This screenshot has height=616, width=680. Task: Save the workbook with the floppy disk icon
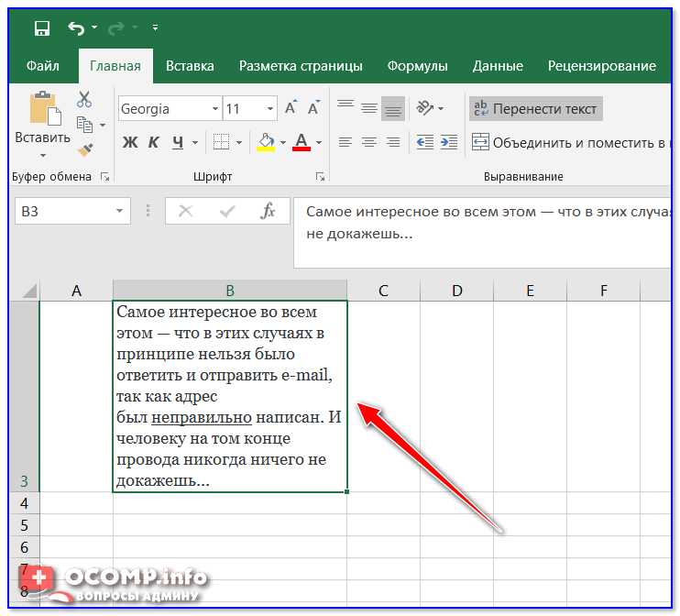(x=42, y=28)
